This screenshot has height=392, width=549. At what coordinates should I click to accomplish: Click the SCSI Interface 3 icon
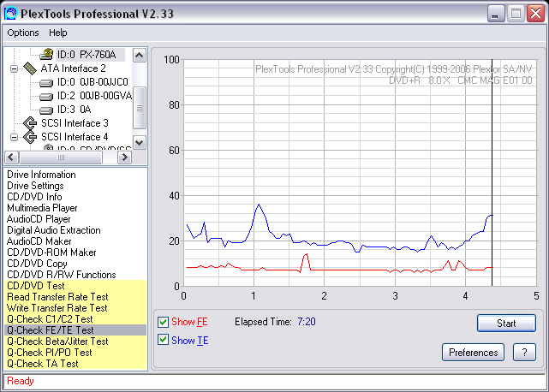point(30,123)
